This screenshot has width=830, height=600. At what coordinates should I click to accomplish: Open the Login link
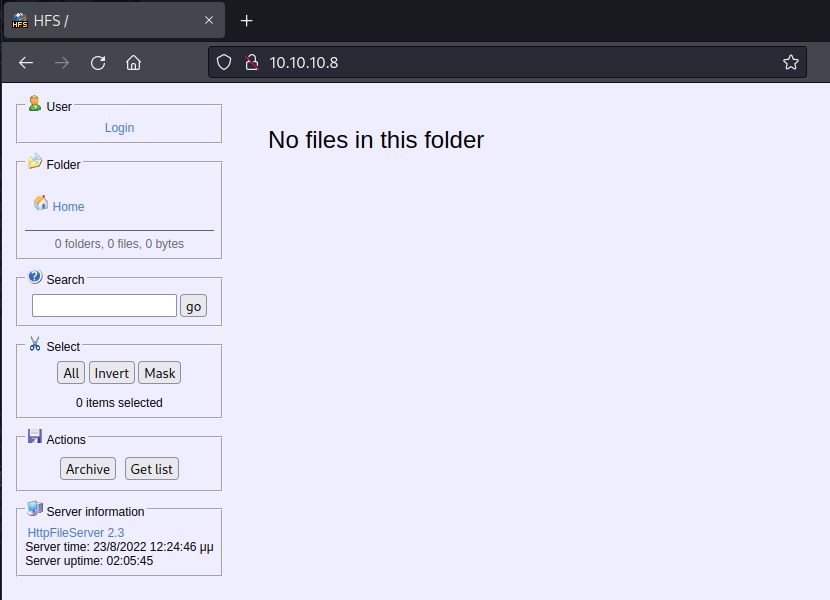point(119,128)
